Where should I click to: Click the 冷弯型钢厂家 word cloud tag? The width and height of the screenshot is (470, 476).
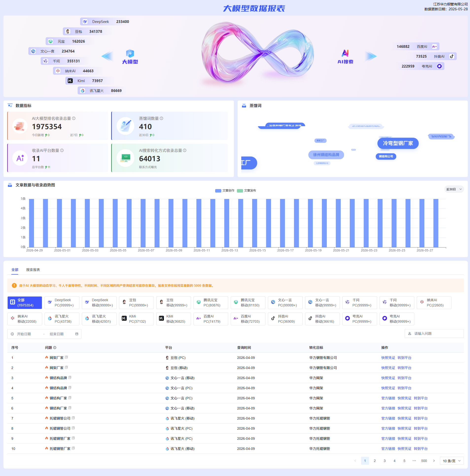click(398, 143)
